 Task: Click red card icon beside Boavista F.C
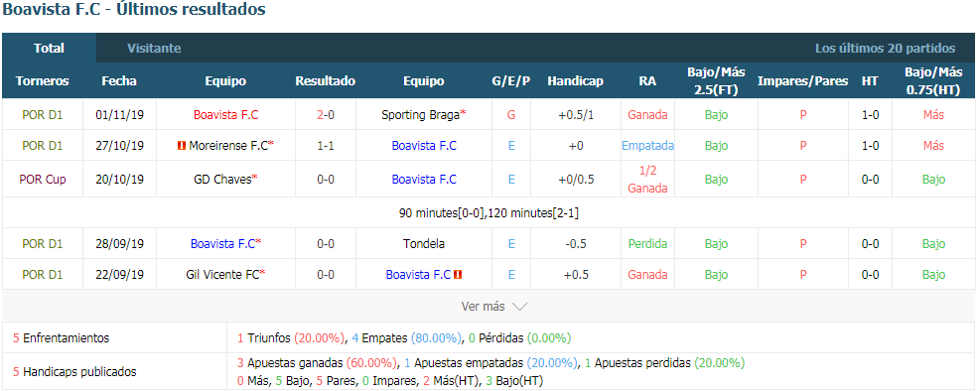458,274
